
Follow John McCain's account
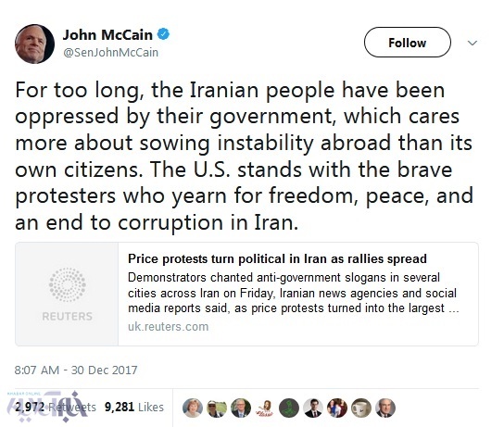click(x=408, y=43)
